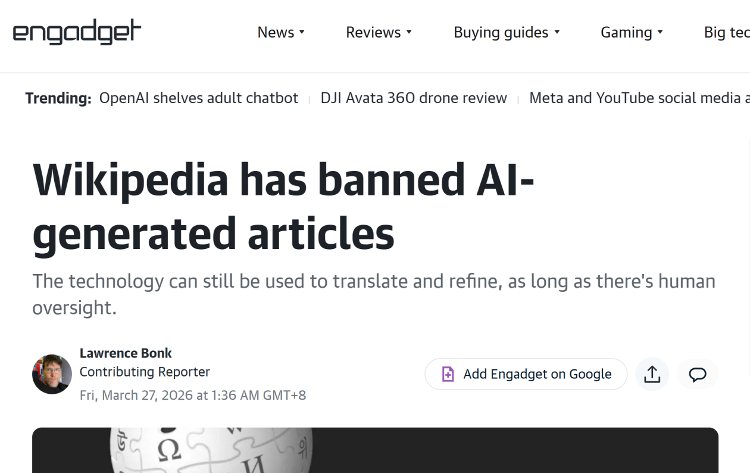
Task: Open the Meta and YouTube social media story
Action: click(x=638, y=98)
